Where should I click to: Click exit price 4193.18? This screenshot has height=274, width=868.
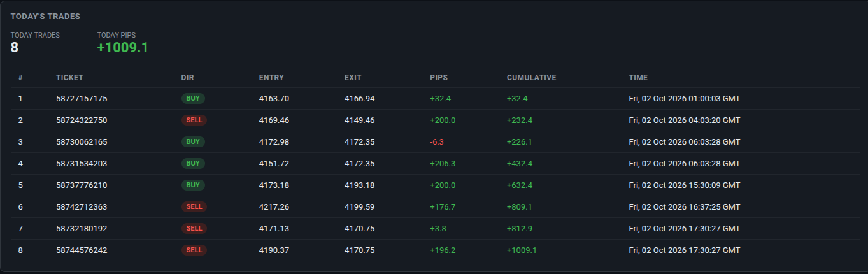click(360, 185)
